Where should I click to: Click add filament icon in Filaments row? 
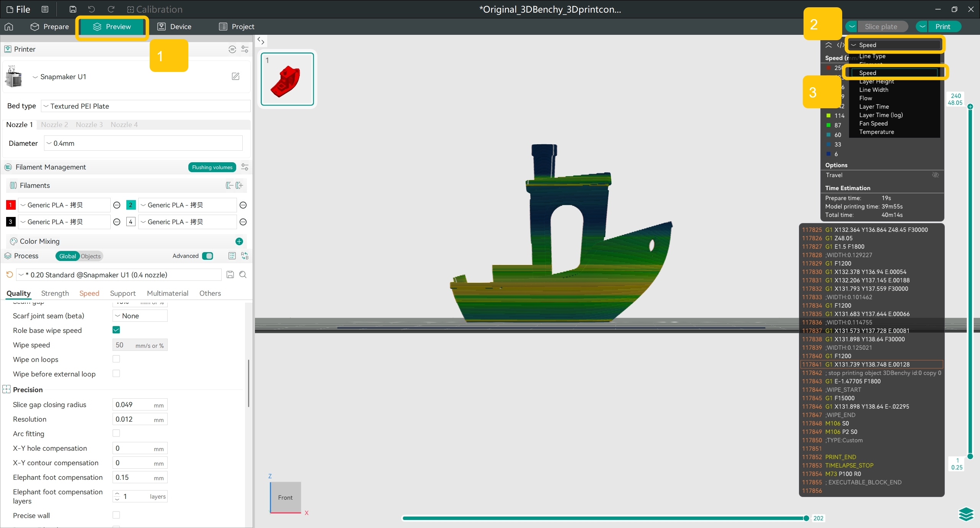(x=239, y=186)
